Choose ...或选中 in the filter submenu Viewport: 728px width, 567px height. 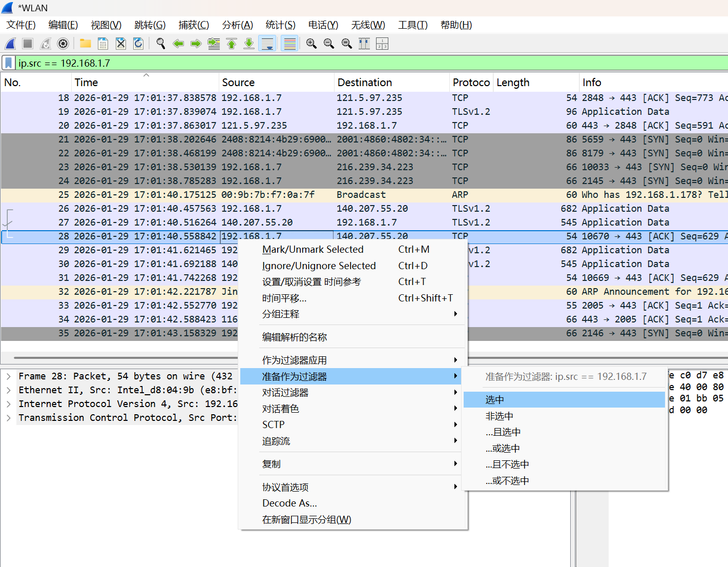pos(564,449)
